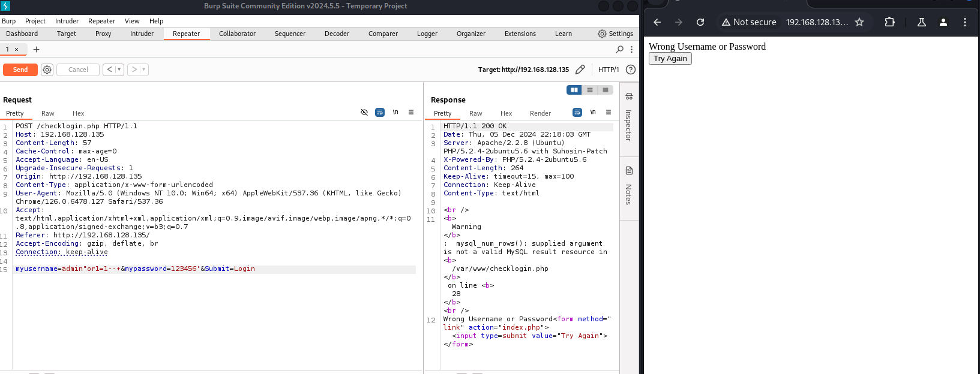This screenshot has height=374, width=980.
Task: Switch to the Extensions tab
Action: (x=520, y=34)
